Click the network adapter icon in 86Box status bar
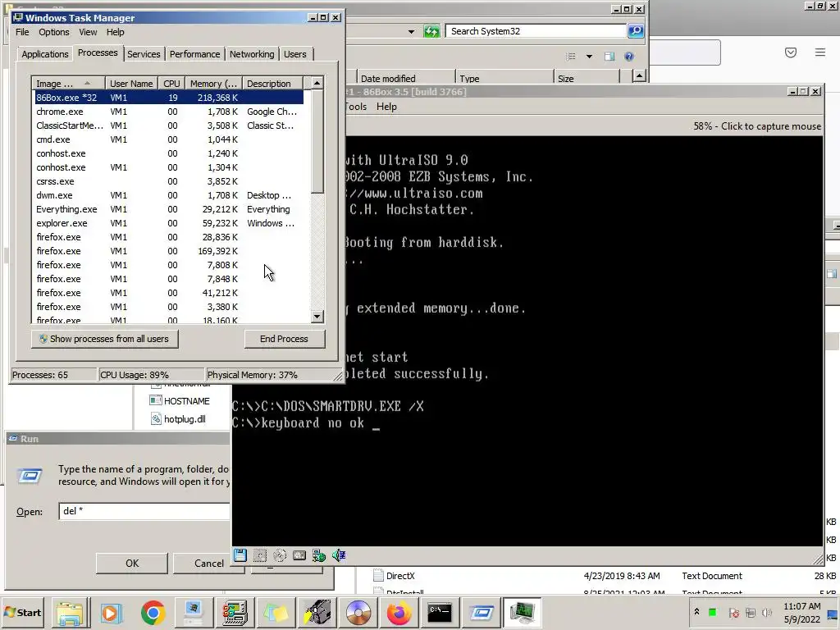 (319, 555)
